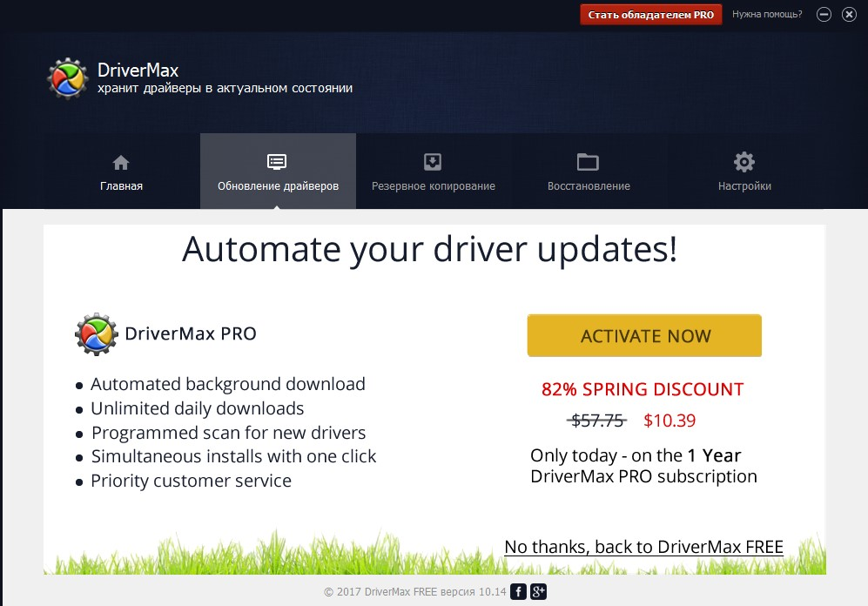This screenshot has height=606, width=868.
Task: Click the DriverMax gear logo in header
Action: (x=68, y=78)
